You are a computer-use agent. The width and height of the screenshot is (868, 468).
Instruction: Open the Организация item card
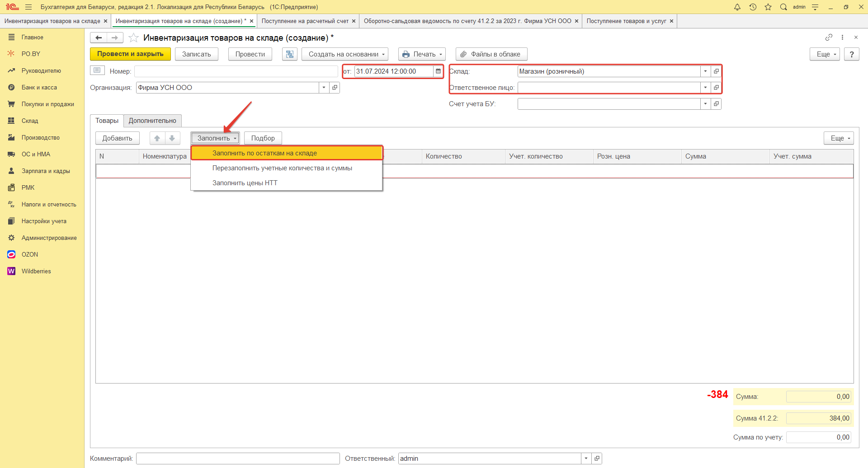coord(335,87)
